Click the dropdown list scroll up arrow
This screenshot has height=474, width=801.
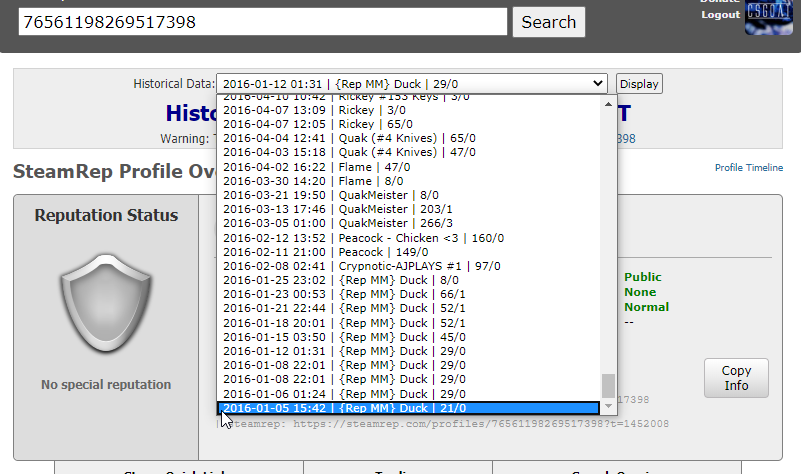pyautogui.click(x=608, y=104)
